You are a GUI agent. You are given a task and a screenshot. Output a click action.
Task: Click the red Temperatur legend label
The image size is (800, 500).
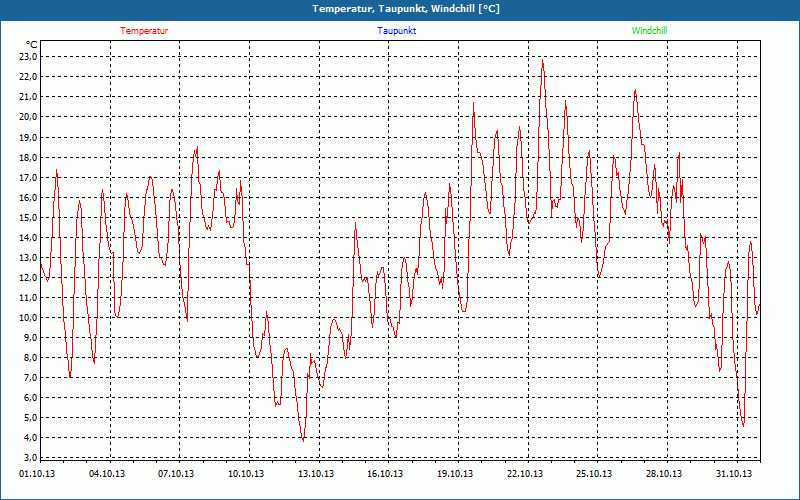144,31
